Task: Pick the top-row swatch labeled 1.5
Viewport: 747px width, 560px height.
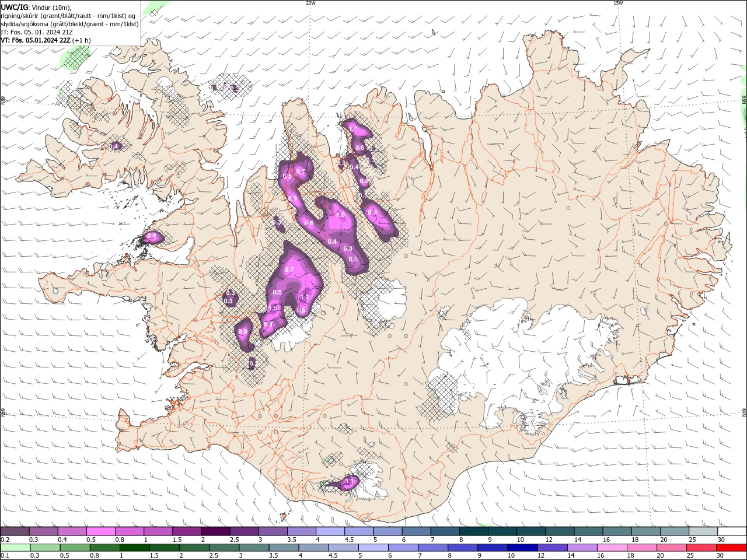Action: click(x=187, y=531)
